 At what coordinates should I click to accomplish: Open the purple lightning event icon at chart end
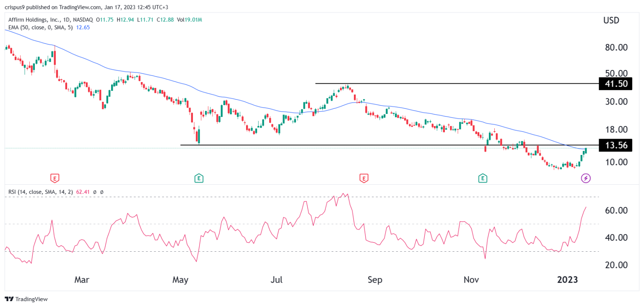tap(586, 178)
